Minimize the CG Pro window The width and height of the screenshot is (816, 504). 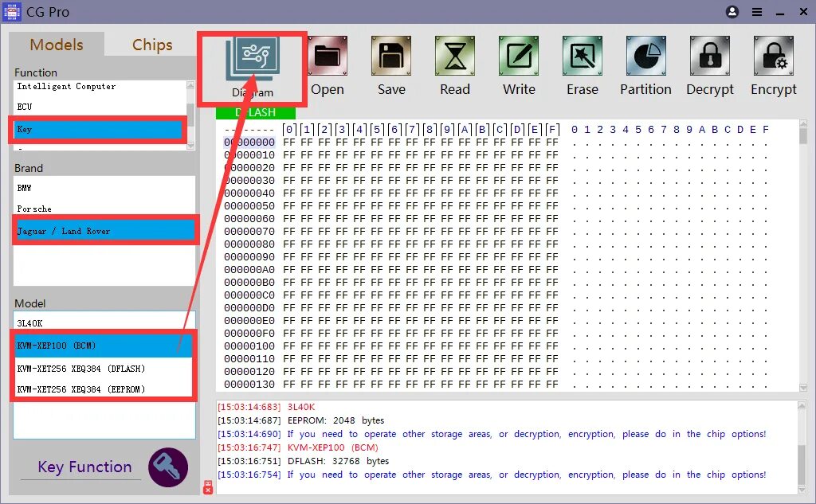tap(780, 12)
